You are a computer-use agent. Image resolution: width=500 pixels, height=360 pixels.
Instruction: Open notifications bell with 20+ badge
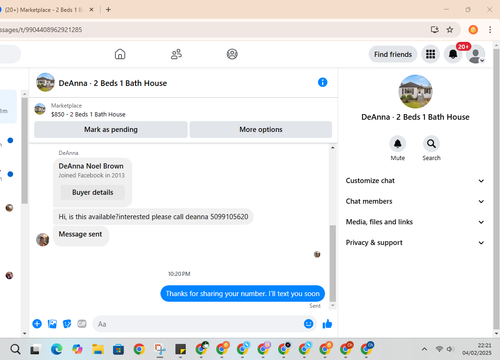453,54
